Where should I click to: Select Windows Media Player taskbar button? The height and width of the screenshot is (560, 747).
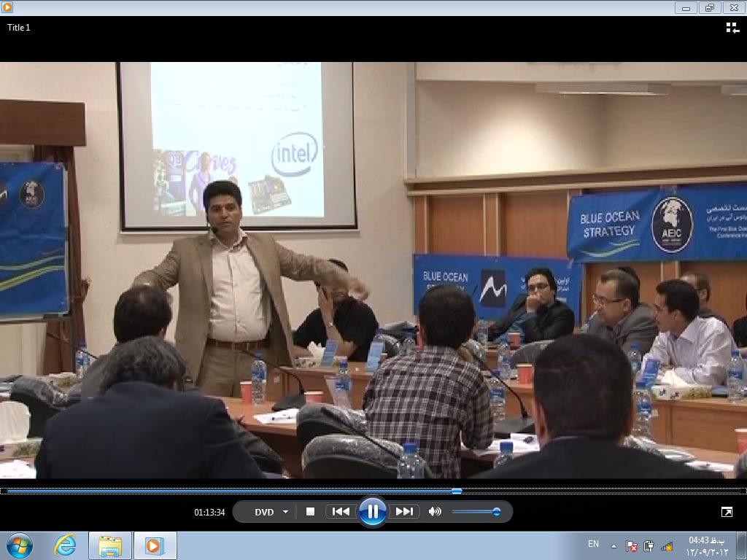(x=155, y=545)
